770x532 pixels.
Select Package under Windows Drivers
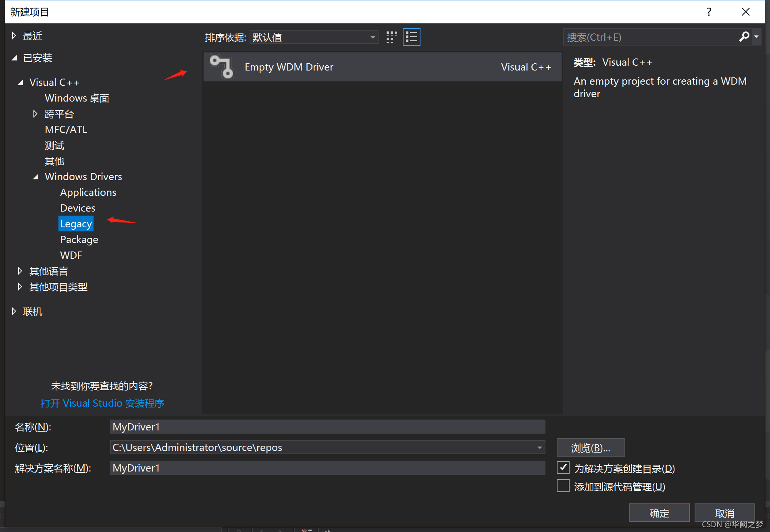coord(79,239)
